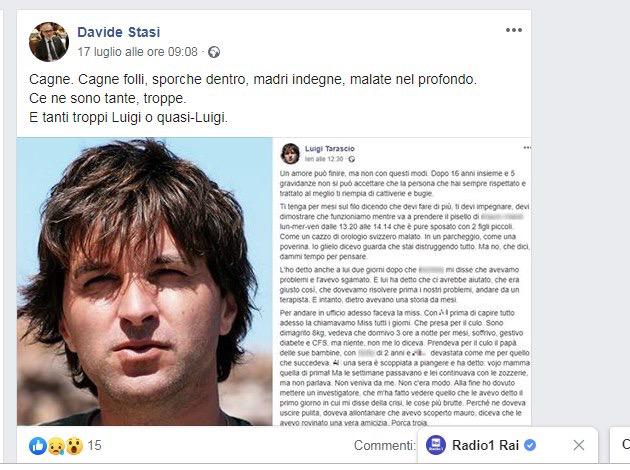Open Davide Stasi's profile picture
Viewport: 630px width, 470px height.
coord(49,42)
